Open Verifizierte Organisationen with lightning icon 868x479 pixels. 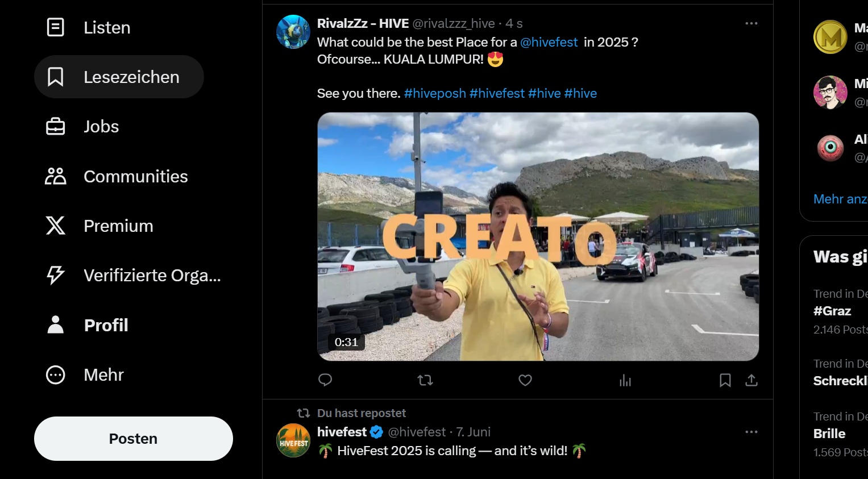click(x=133, y=275)
